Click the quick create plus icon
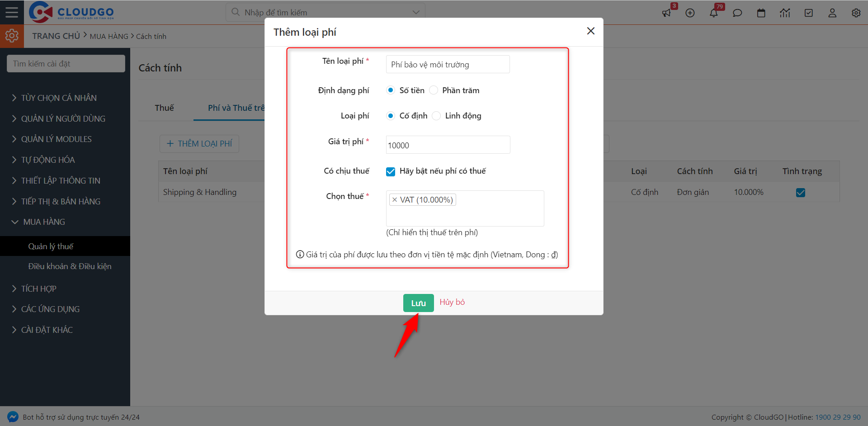Viewport: 868px width, 426px height. (x=690, y=13)
